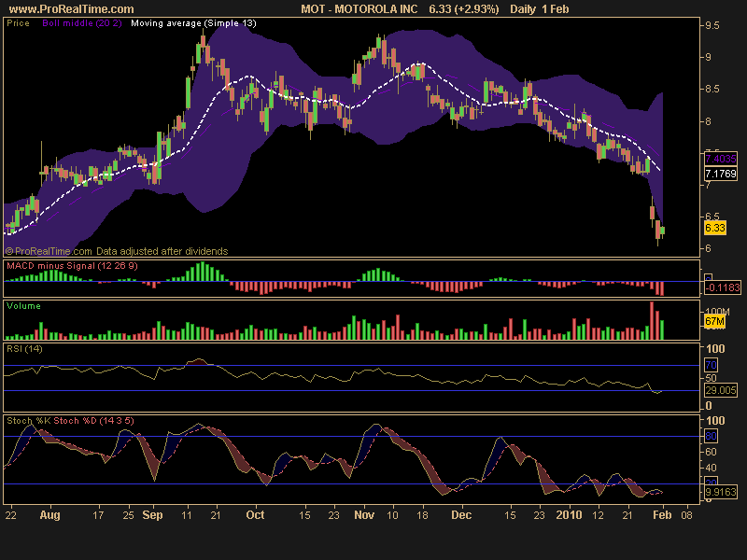The width and height of the screenshot is (747, 560).
Task: Click the 7.4035 Bollinger value tag
Action: pos(720,159)
